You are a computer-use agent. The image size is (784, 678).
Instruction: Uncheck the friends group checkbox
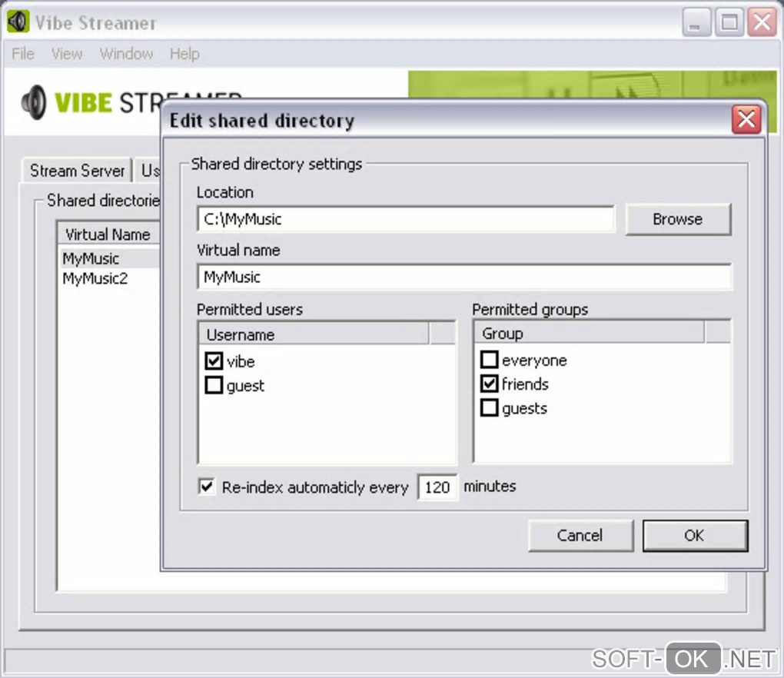(489, 384)
